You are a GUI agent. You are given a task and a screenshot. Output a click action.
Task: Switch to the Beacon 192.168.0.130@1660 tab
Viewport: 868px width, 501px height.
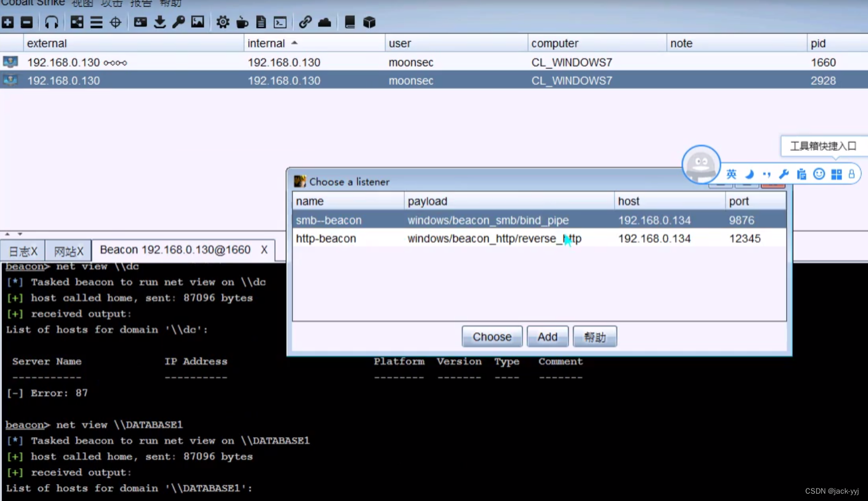tap(176, 250)
